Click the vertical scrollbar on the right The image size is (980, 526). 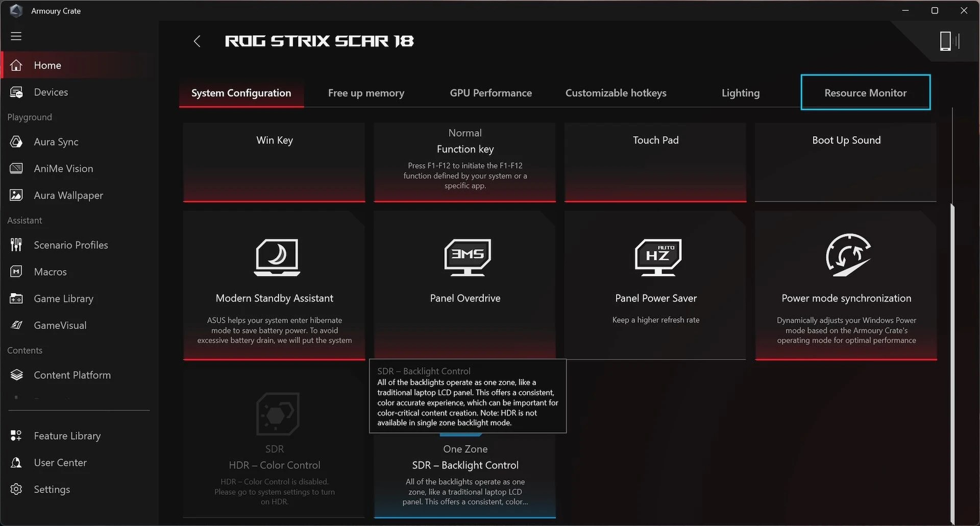click(952, 357)
